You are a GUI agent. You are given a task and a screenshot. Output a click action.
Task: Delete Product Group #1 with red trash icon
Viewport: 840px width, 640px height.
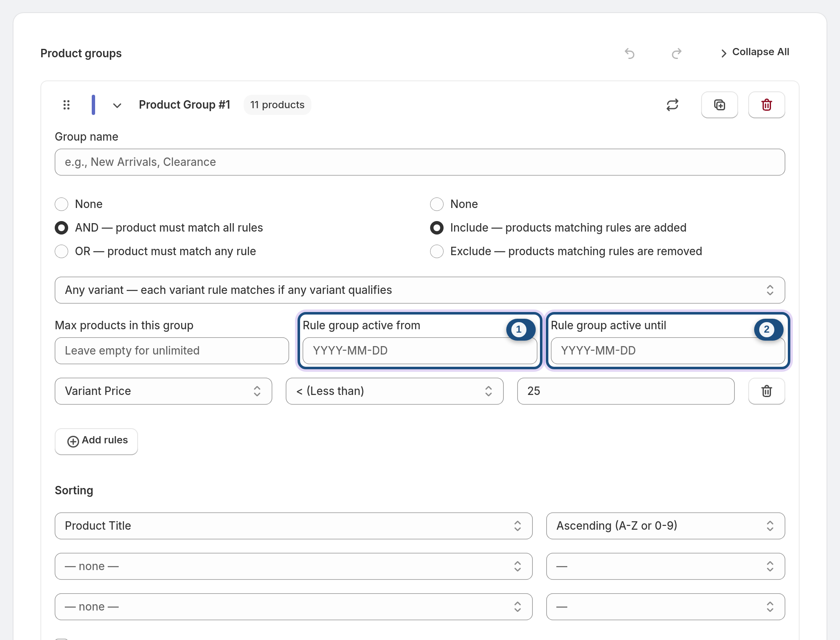[767, 105]
